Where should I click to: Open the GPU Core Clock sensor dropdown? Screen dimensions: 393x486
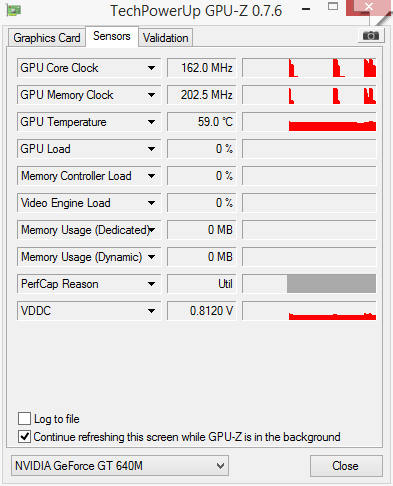[151, 68]
